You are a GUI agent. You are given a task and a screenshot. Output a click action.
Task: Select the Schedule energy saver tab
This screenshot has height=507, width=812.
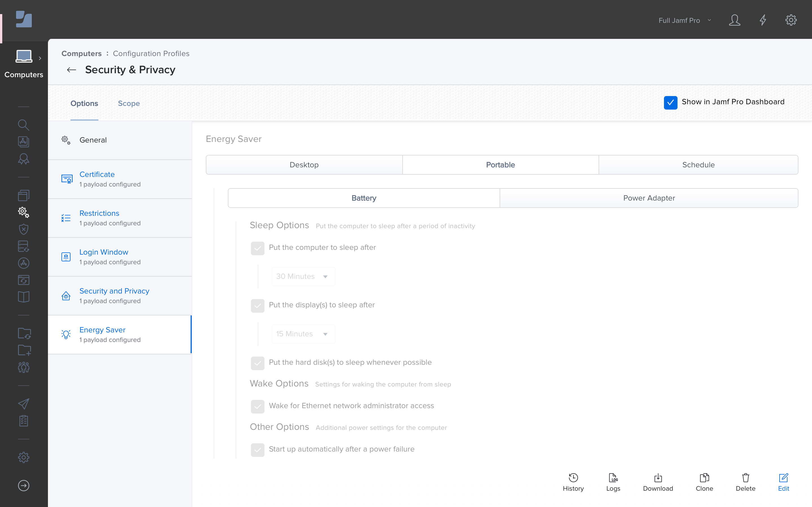tap(698, 165)
